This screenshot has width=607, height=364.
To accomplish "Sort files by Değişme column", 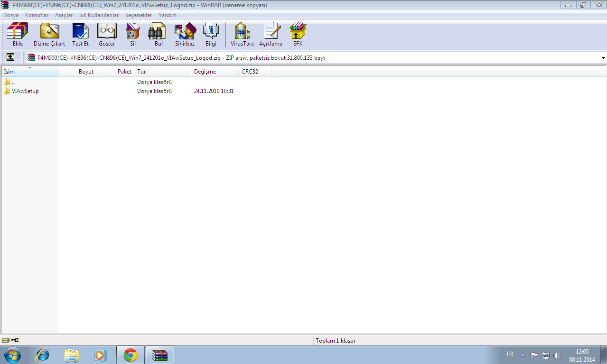I will point(215,72).
